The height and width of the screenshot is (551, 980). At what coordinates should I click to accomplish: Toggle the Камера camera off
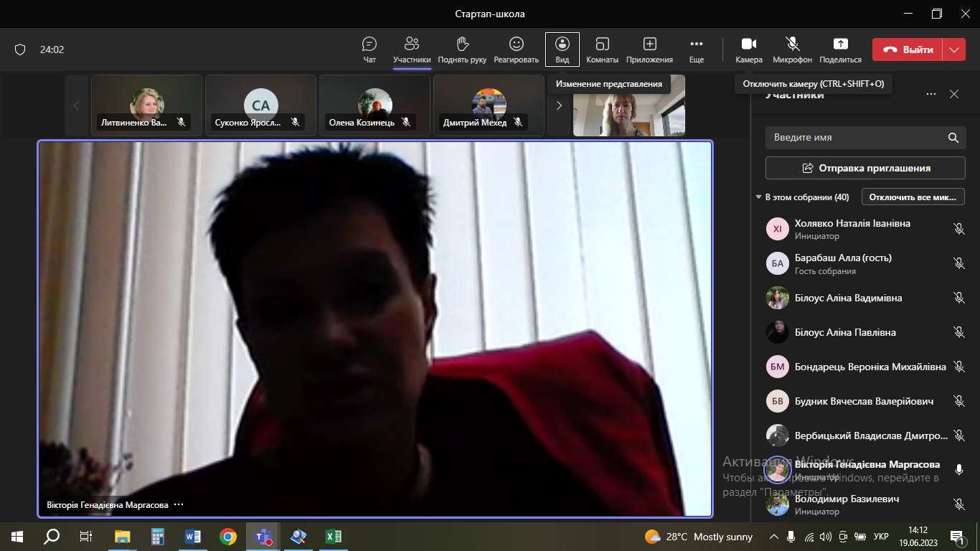click(748, 44)
